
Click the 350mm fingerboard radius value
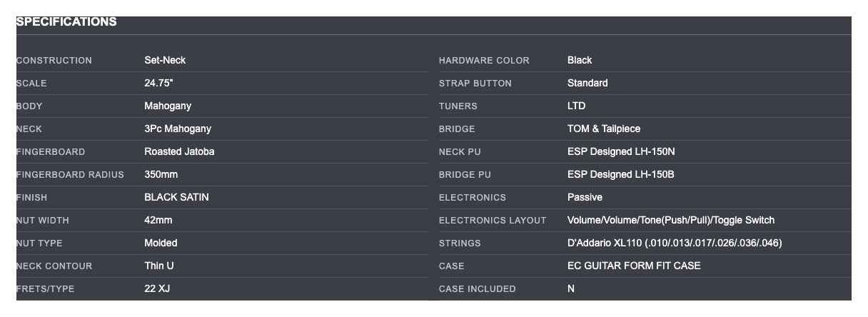click(x=161, y=174)
